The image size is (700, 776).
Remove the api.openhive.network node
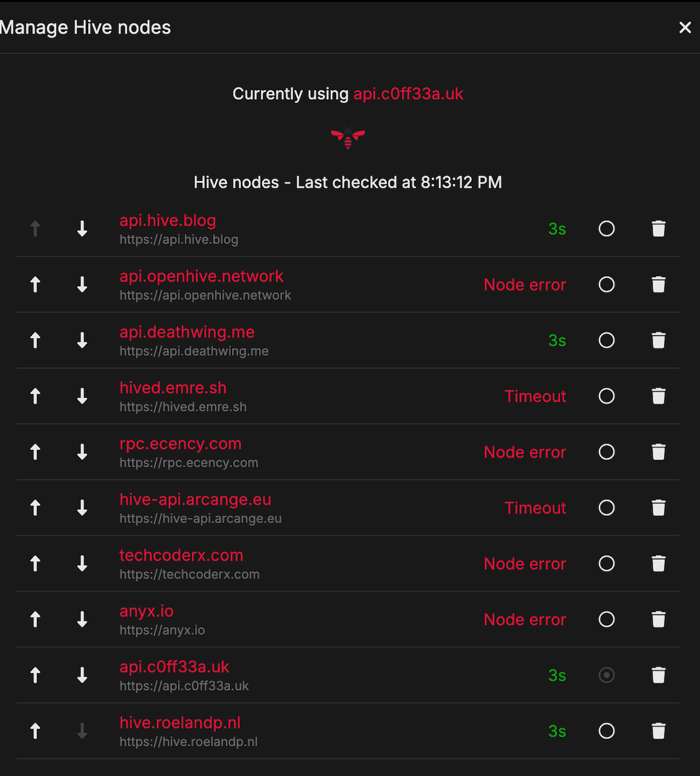(x=658, y=284)
